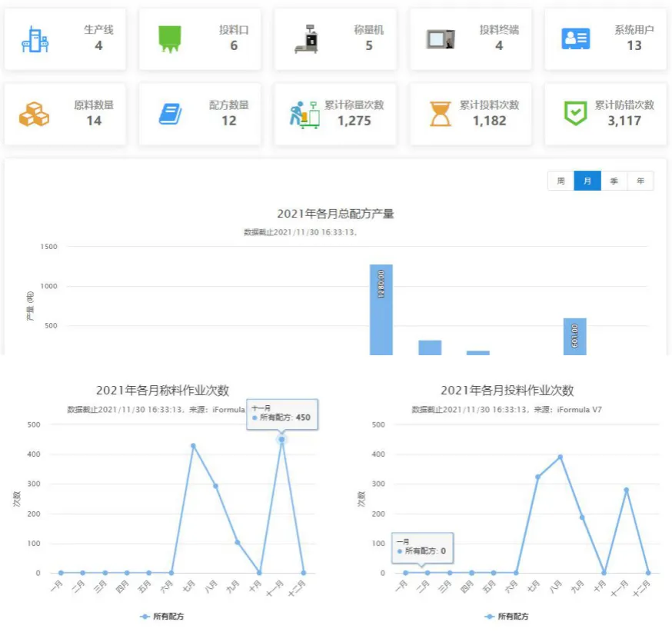This screenshot has width=672, height=632.
Task: Click the feeding terminal (投料终端) icon
Action: [x=441, y=38]
